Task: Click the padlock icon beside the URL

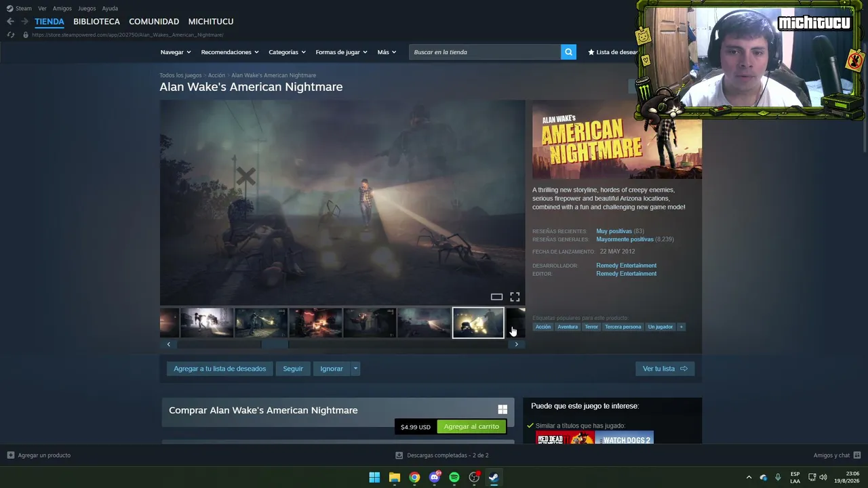Action: (26, 35)
